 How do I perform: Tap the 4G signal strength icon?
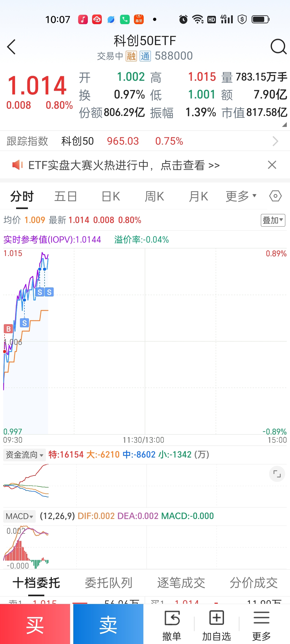coord(227,19)
